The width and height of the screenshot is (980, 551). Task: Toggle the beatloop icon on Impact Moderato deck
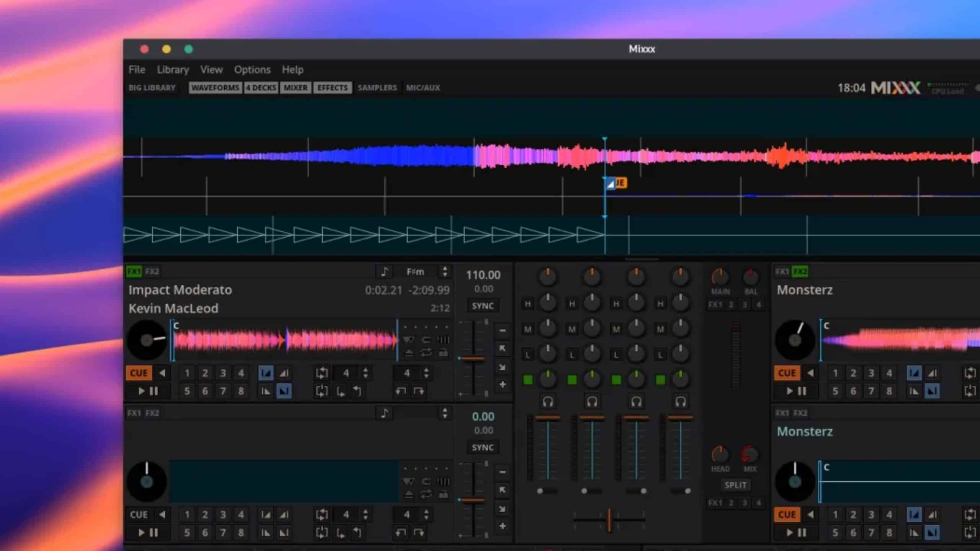coord(322,373)
